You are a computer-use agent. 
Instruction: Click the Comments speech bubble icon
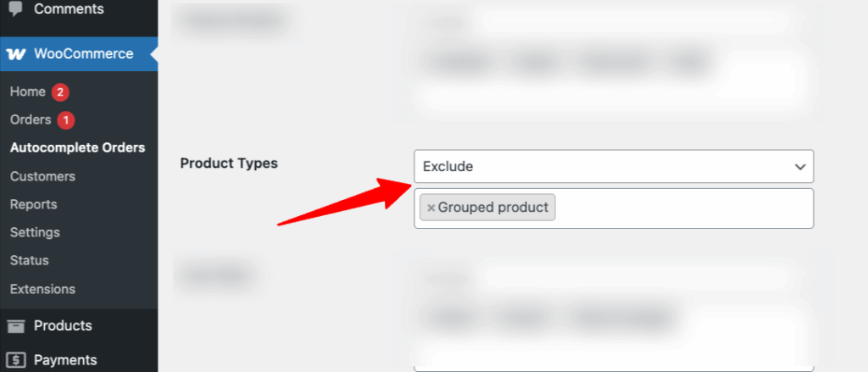pyautogui.click(x=16, y=8)
